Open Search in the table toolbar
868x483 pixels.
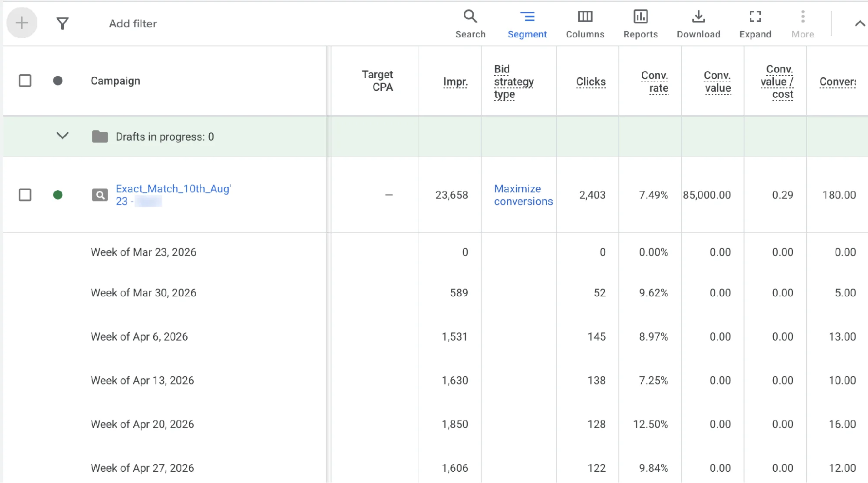470,24
